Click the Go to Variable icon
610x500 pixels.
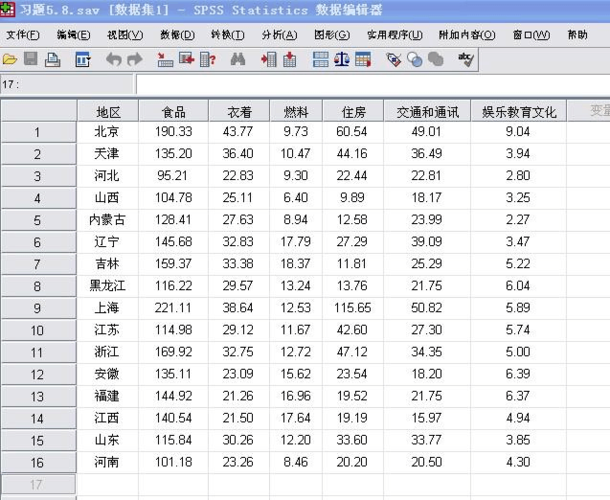pyautogui.click(x=186, y=60)
